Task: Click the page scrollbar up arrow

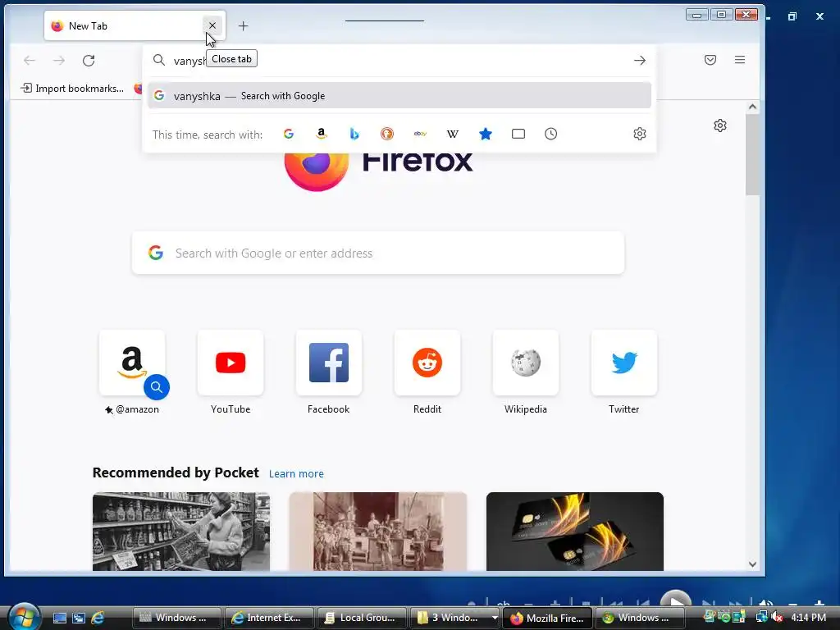Action: (x=752, y=107)
